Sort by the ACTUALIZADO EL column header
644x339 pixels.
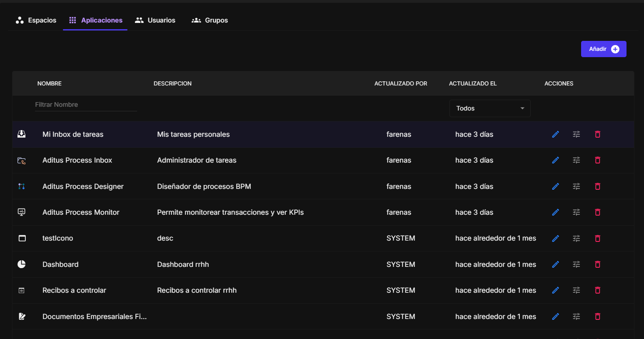[473, 83]
